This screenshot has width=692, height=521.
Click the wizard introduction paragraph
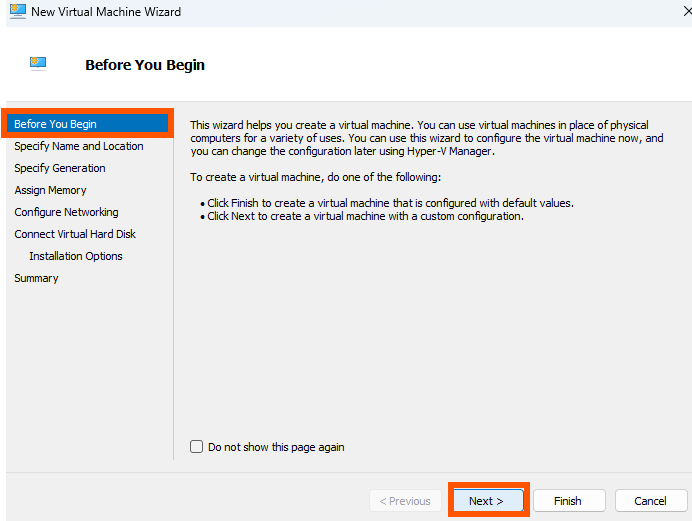[427, 138]
